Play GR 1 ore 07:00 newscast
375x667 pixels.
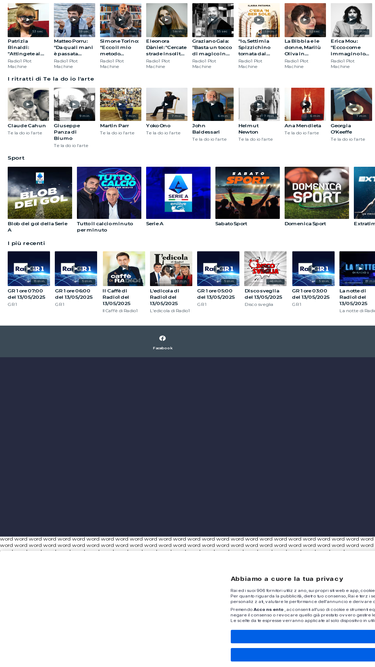point(28,268)
